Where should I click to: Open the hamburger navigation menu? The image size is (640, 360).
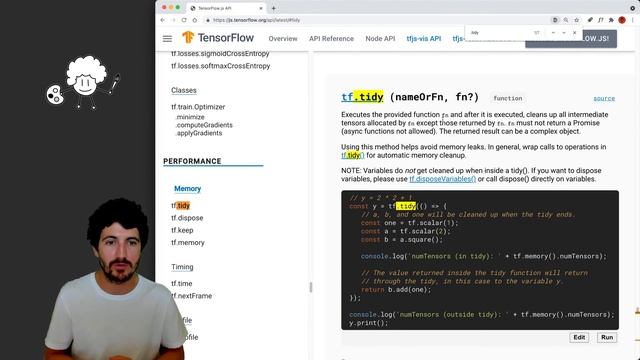(167, 38)
